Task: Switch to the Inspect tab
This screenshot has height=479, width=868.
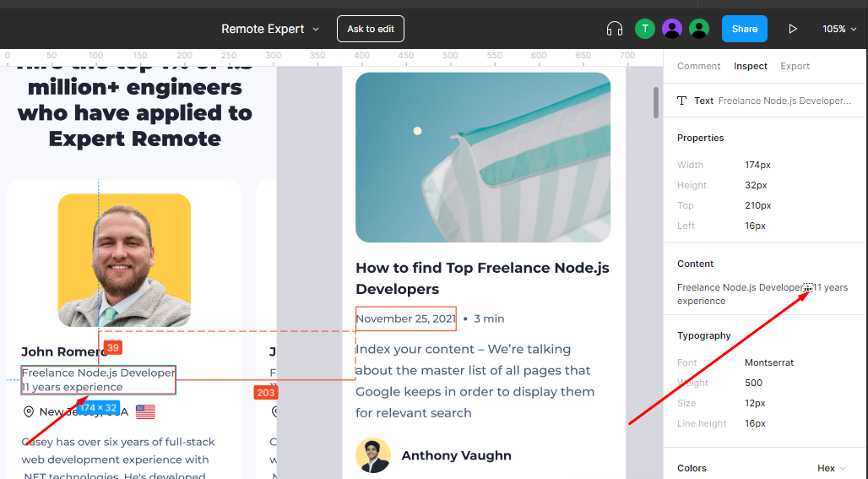Action: coord(750,66)
